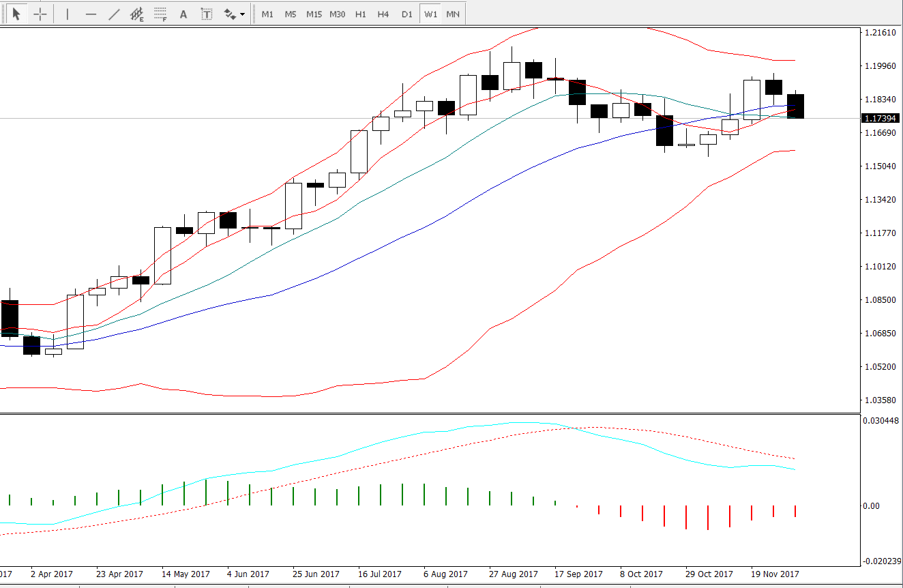Click the Arrows objects icon
903x588 pixels.
(x=230, y=14)
